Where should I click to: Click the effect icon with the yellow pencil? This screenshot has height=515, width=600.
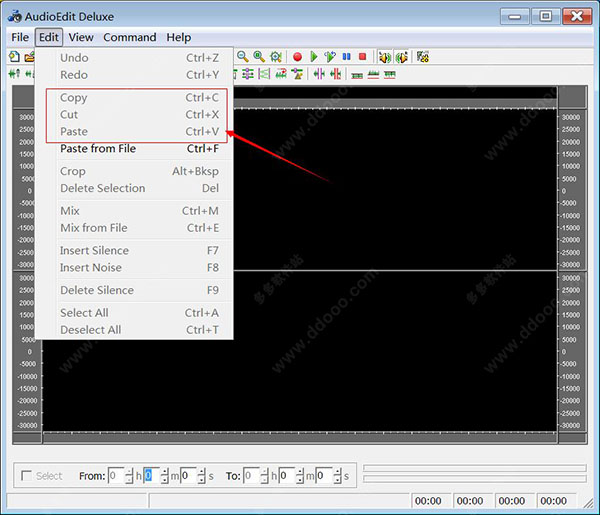297,73
